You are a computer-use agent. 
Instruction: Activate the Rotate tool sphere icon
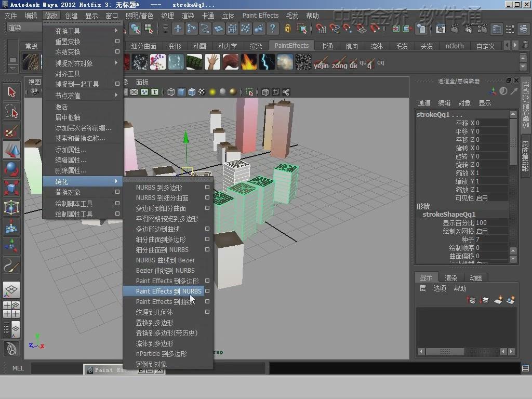(x=11, y=169)
